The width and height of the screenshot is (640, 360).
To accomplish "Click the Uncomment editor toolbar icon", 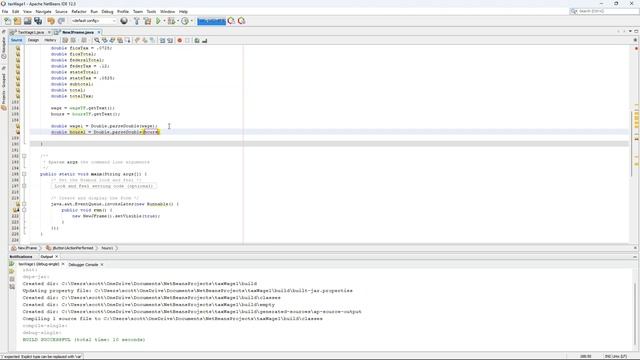I will coord(204,40).
